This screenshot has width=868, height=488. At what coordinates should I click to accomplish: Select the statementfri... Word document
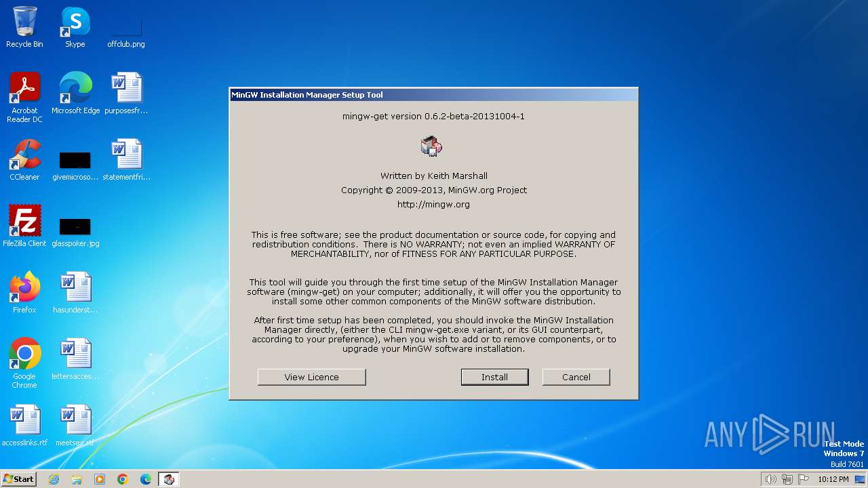click(126, 160)
